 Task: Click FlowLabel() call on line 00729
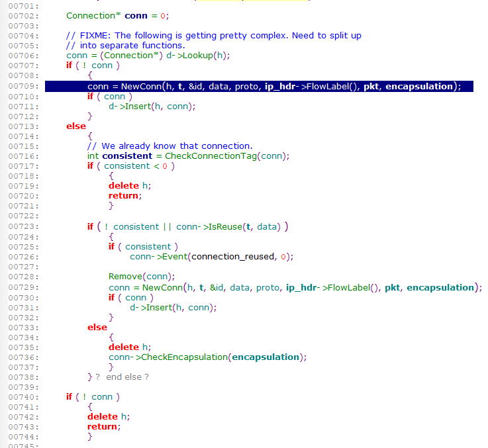click(354, 287)
